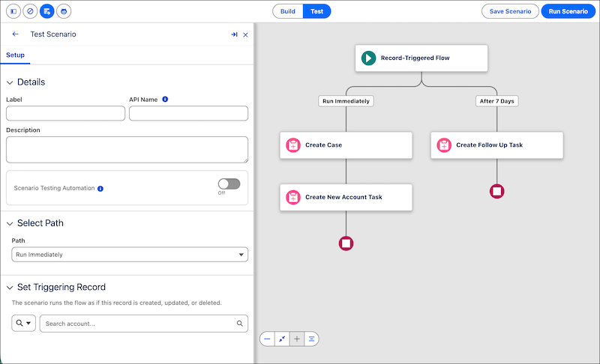Viewport: 600px width, 364px height.
Task: Click the Create Case element icon
Action: [293, 145]
